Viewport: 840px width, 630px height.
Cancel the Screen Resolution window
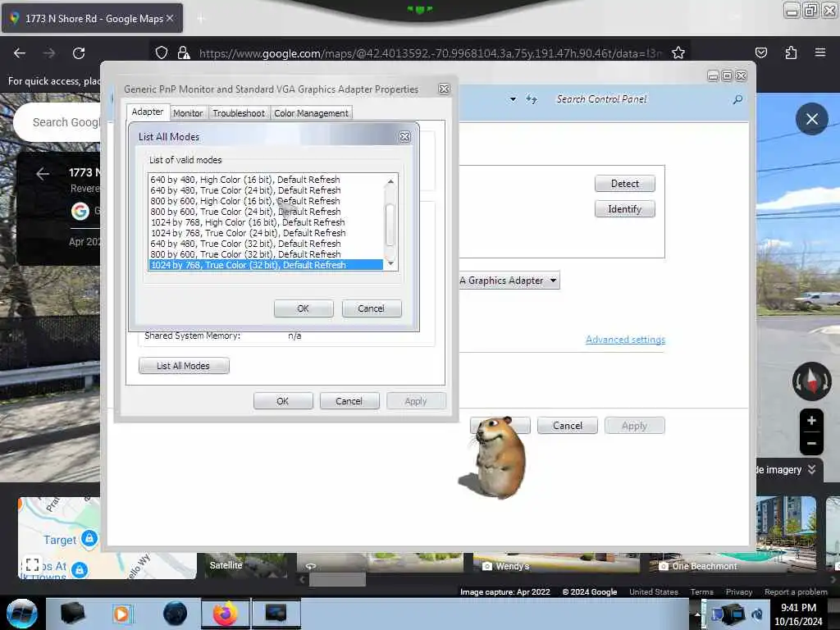[x=568, y=426]
